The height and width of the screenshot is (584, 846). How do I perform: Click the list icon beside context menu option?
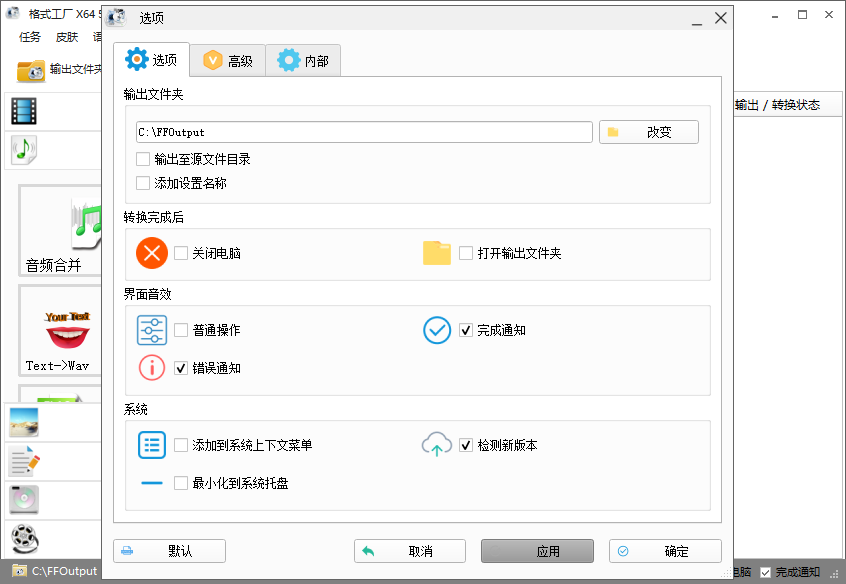tap(152, 445)
